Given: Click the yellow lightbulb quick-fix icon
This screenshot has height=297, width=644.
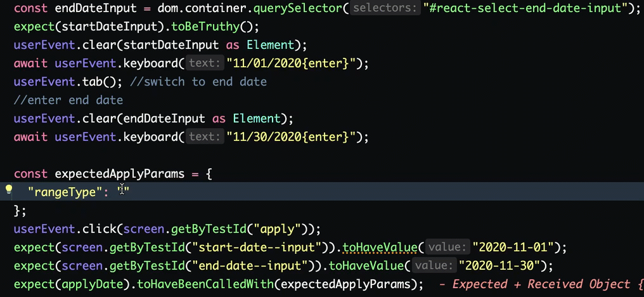Looking at the screenshot, I should tap(9, 190).
